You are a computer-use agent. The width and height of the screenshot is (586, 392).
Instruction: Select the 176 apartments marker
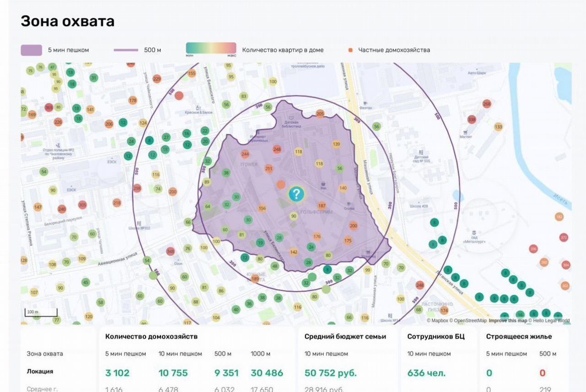pos(317,236)
